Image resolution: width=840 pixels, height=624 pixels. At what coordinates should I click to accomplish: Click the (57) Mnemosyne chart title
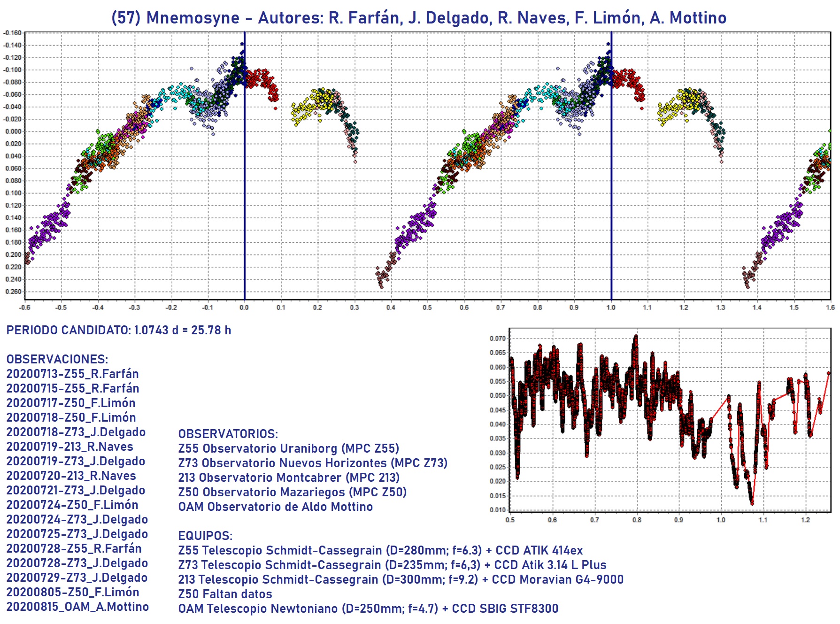419,18
